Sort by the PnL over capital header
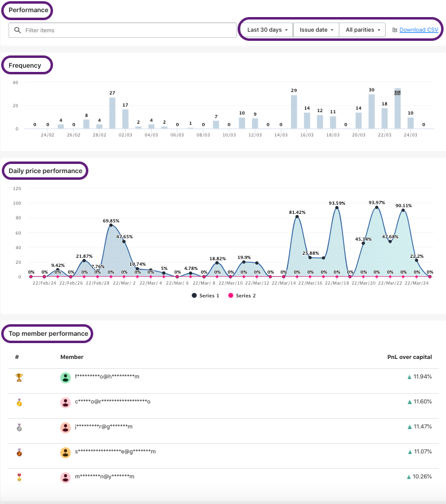The width and height of the screenshot is (446, 504). pos(409,357)
